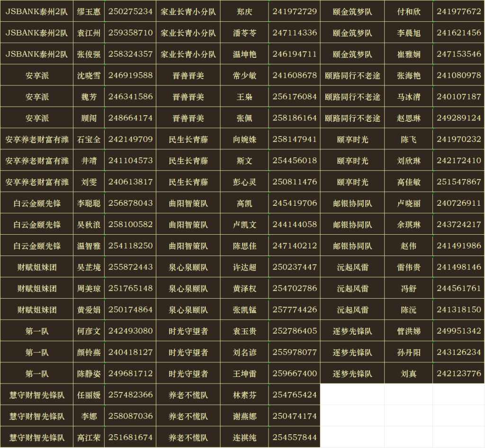Click ID 247140212
485x448 pixels.
[x=295, y=246]
